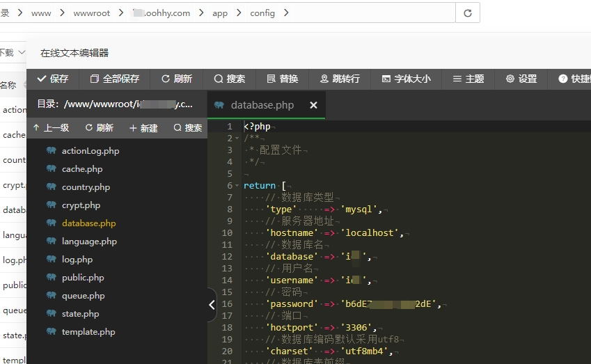Select the database.php editor tab
Viewport: 591px width, 364px height.
coord(266,105)
